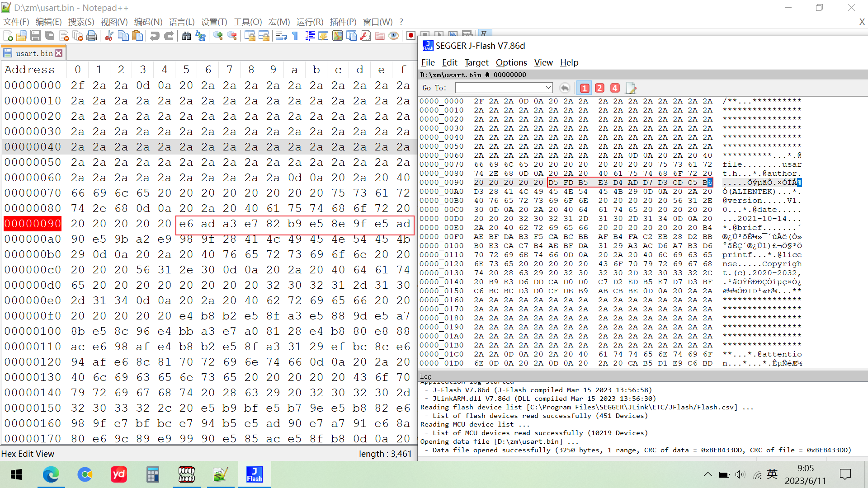
Task: Open the J-Flash Help menu
Action: point(569,63)
